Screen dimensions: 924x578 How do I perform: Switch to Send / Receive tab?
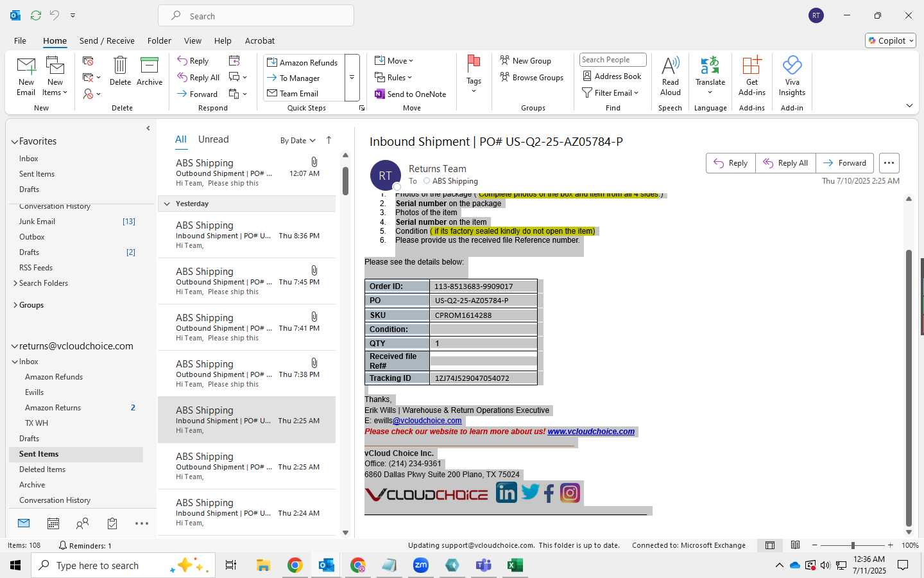tap(107, 40)
